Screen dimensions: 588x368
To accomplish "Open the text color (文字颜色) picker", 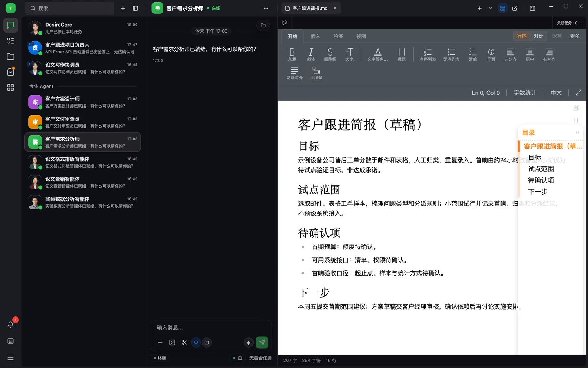I will pos(378,54).
